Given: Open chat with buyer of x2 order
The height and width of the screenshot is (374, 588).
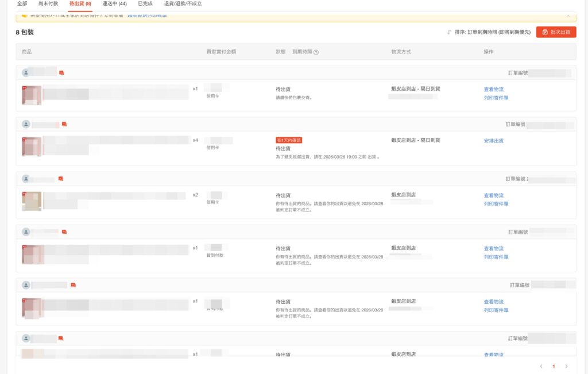Looking at the screenshot, I should 61,179.
